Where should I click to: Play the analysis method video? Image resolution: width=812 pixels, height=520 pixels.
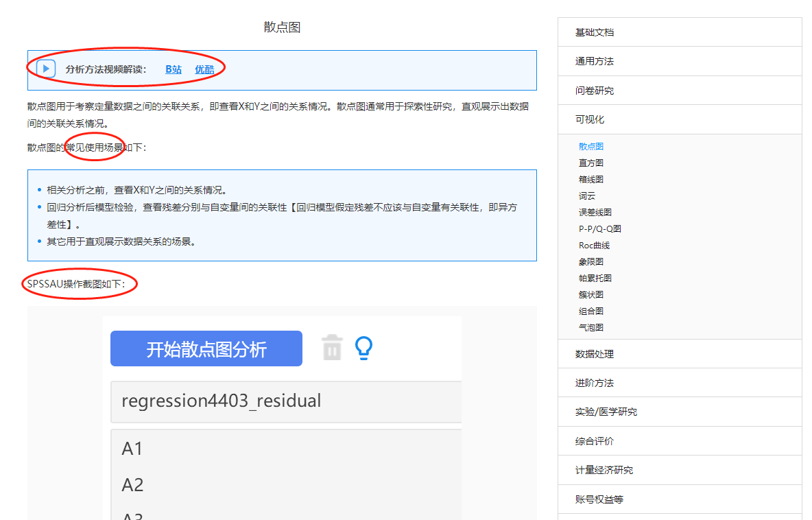(x=46, y=69)
